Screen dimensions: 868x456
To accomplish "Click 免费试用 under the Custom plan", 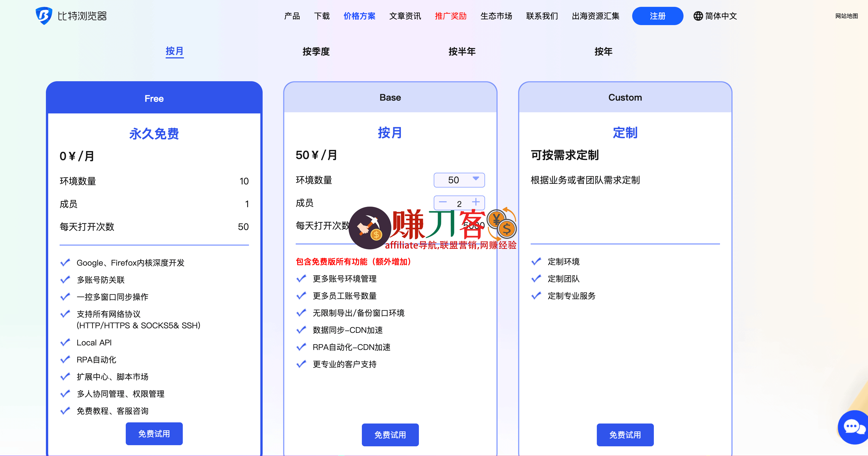I will 625,434.
